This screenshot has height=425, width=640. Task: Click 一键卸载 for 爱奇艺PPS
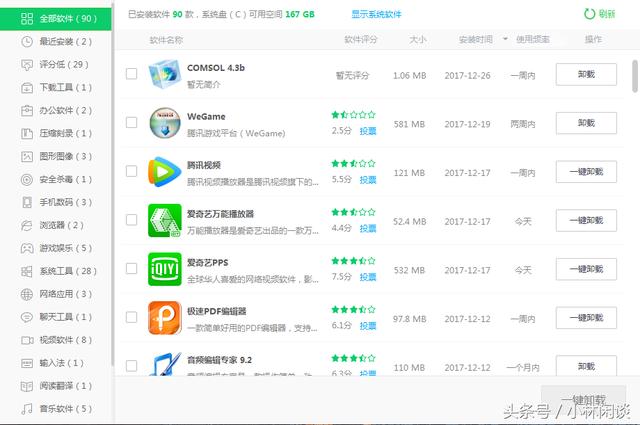click(x=586, y=269)
